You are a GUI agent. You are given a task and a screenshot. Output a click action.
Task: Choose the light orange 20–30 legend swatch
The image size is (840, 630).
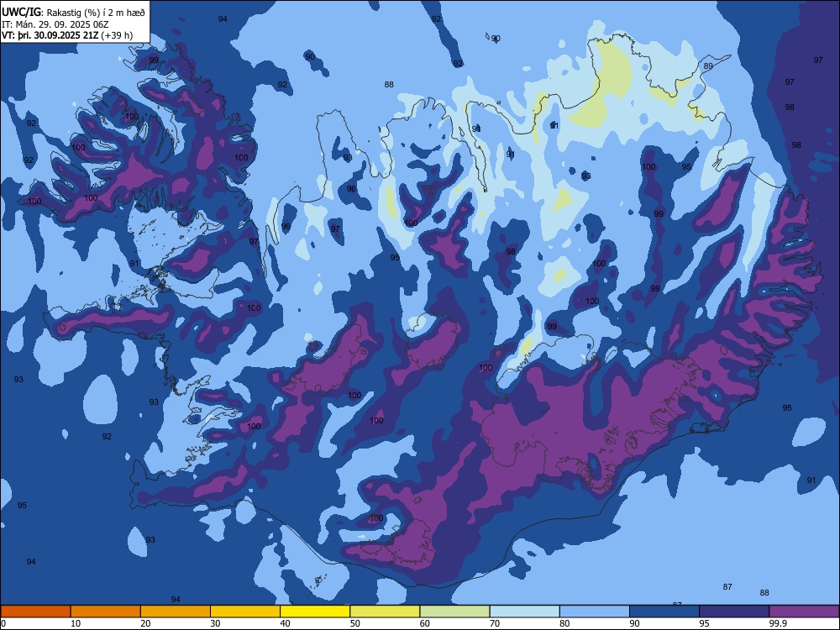point(176,612)
